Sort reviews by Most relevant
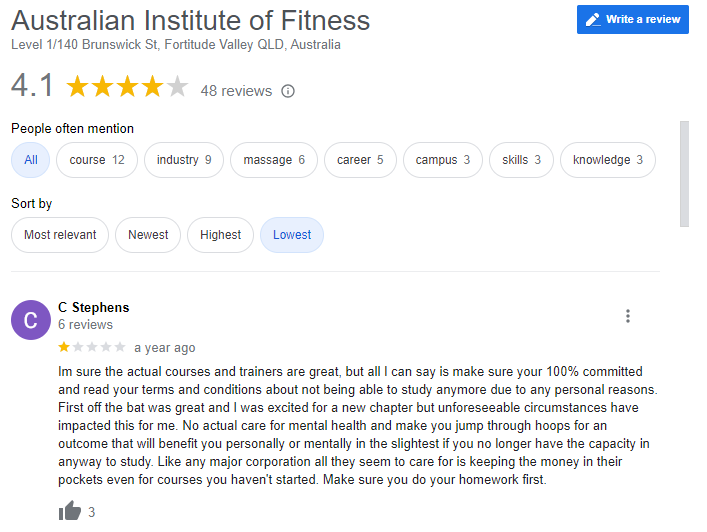 pyautogui.click(x=60, y=235)
